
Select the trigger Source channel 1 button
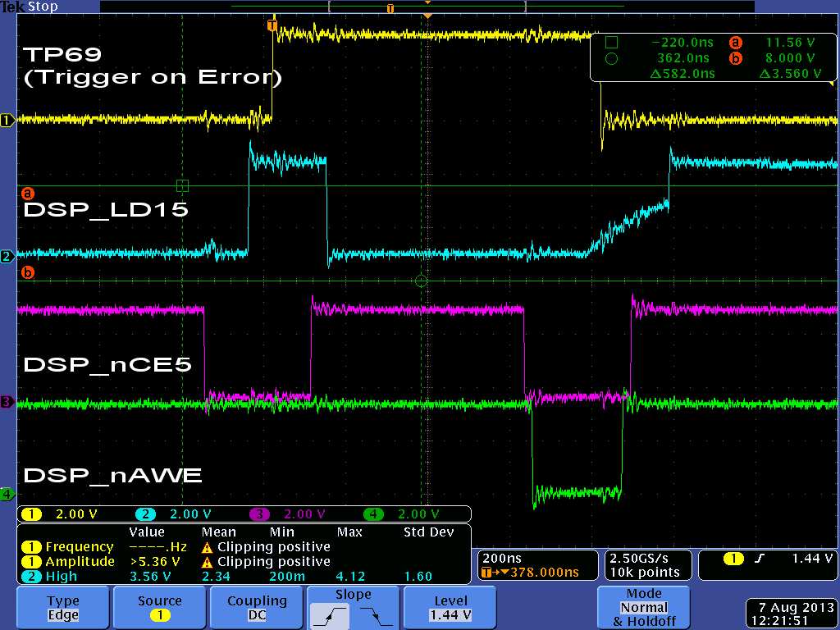click(x=160, y=608)
